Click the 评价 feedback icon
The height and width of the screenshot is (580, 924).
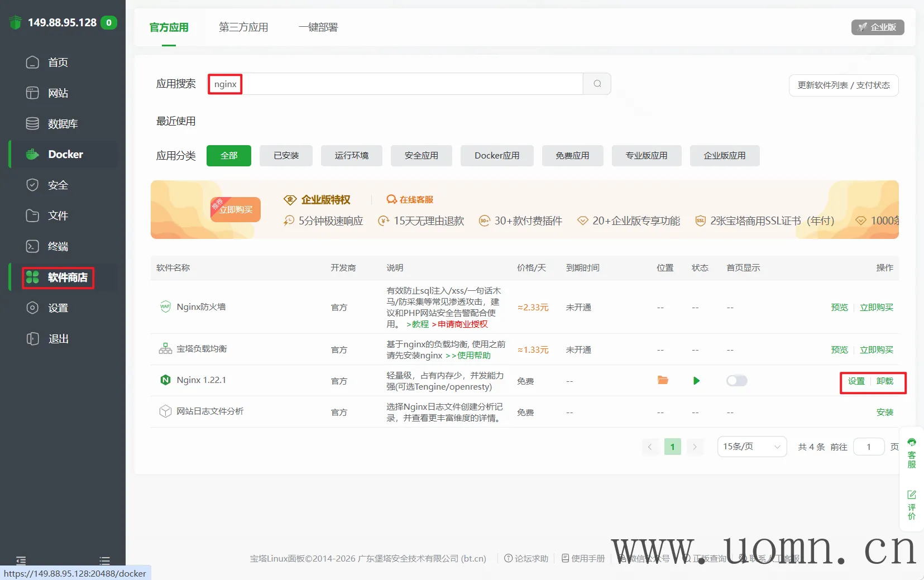click(x=911, y=504)
